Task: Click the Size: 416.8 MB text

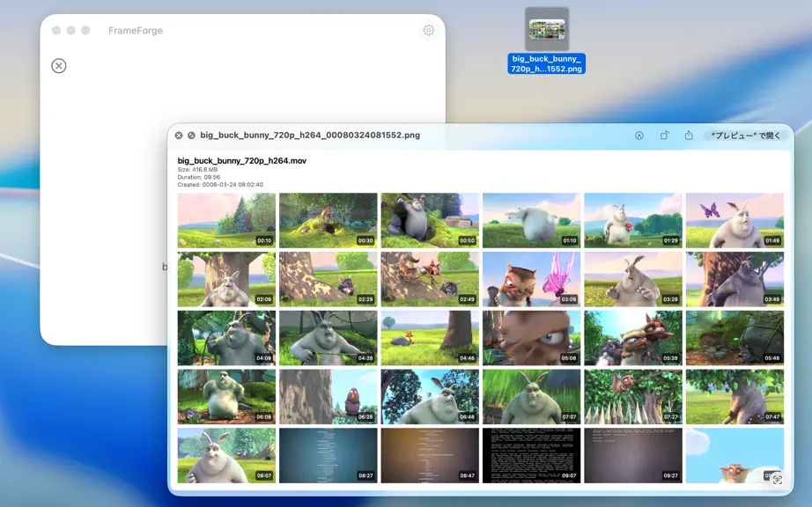Action: point(197,169)
